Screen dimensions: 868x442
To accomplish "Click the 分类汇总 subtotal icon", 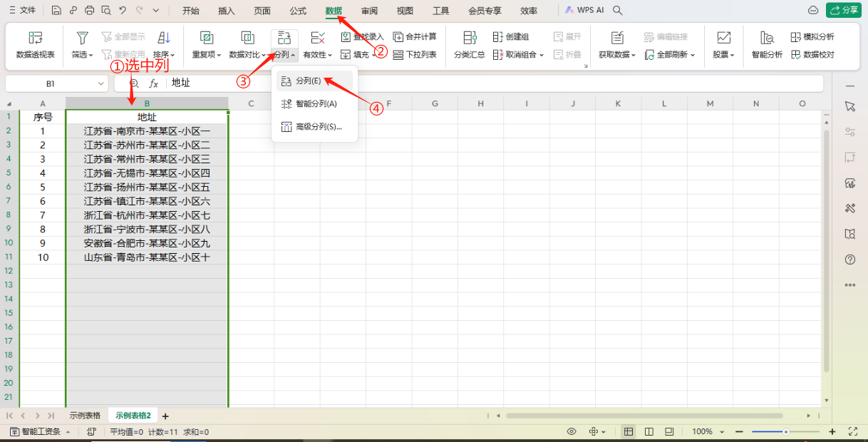I will pyautogui.click(x=470, y=38).
